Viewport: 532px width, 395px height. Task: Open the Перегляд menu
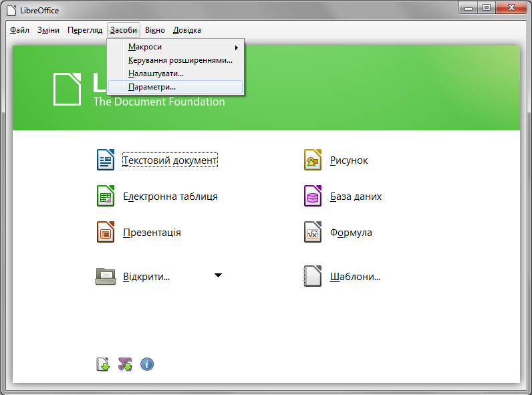coord(85,30)
